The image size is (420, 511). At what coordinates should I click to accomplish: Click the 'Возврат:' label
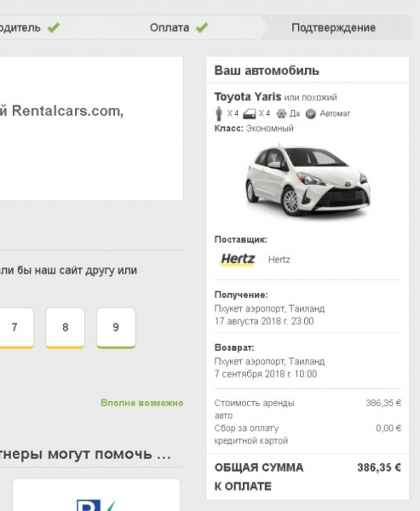tap(234, 347)
